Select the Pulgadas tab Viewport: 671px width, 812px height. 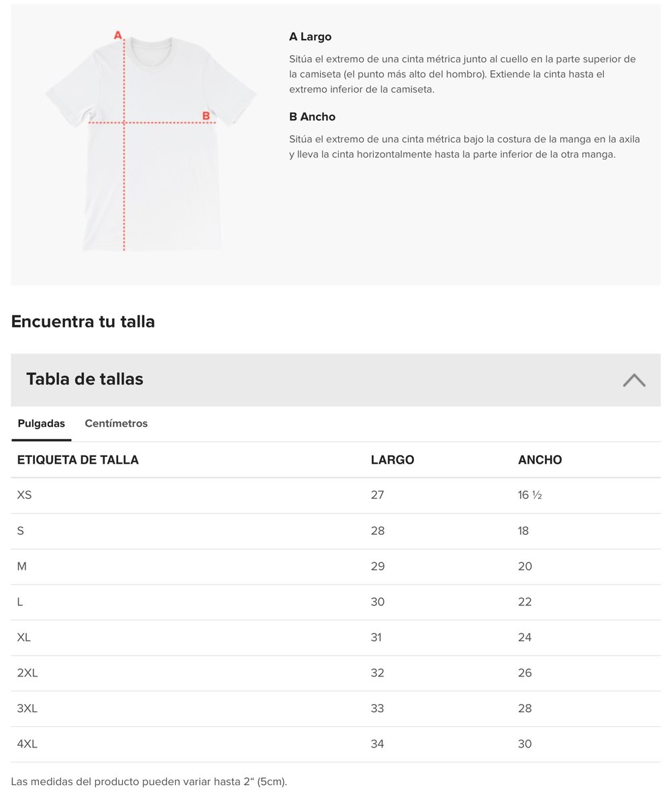tap(42, 423)
